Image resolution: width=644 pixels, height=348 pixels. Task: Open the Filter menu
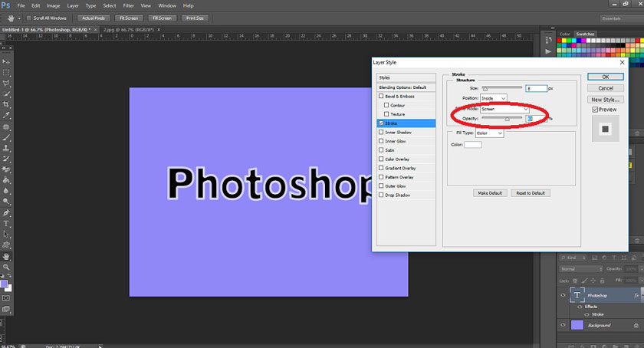(129, 6)
